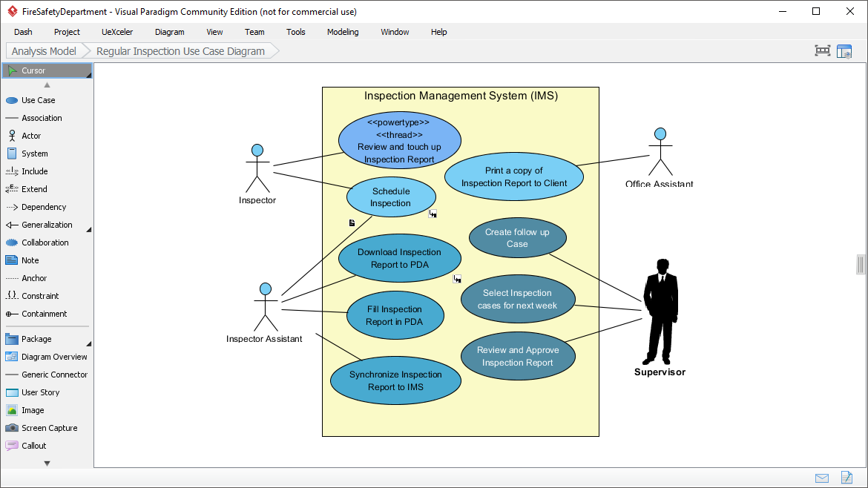Screen dimensions: 868x488
Task: Switch to the Analysis Model breadcrumb
Action: [x=43, y=50]
